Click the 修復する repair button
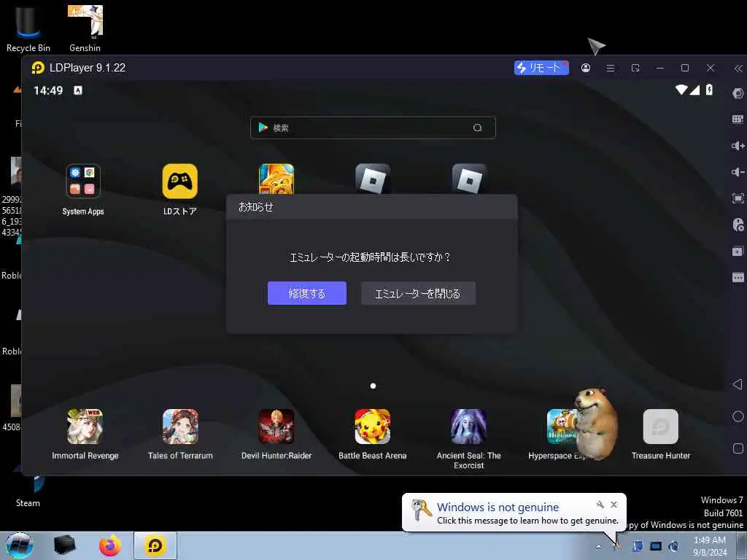The image size is (747, 560). 307,293
